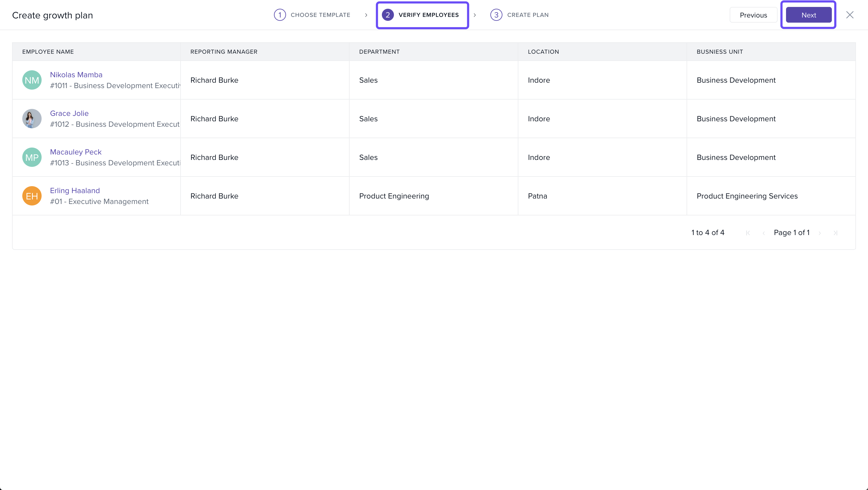Click the orange EH avatar icon
Image resolution: width=868 pixels, height=490 pixels.
(x=32, y=196)
